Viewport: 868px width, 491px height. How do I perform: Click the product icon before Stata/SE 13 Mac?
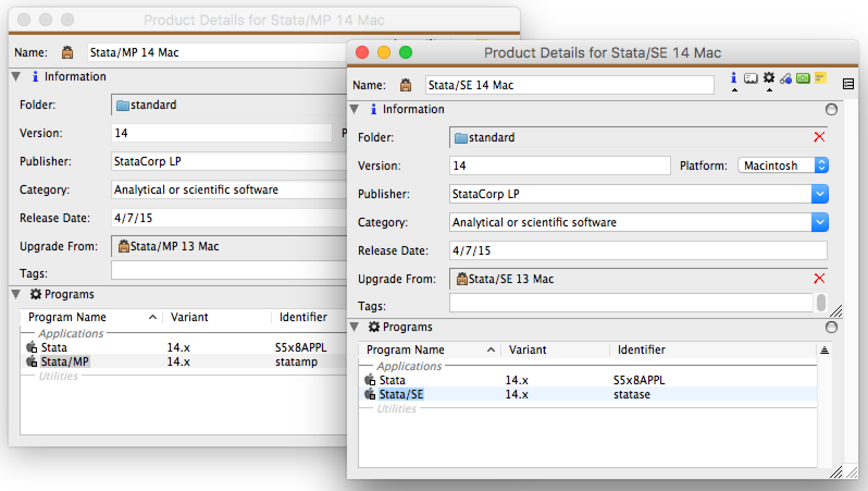point(462,279)
